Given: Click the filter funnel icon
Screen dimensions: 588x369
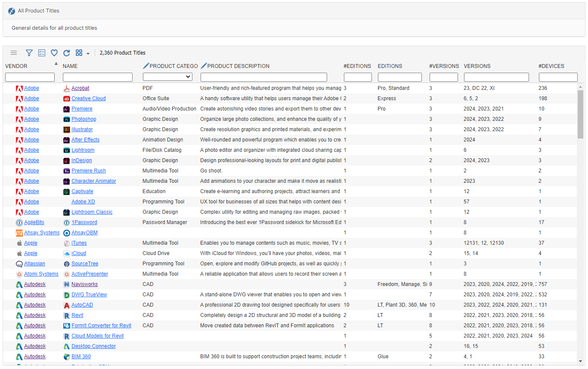Looking at the screenshot, I should pyautogui.click(x=29, y=53).
